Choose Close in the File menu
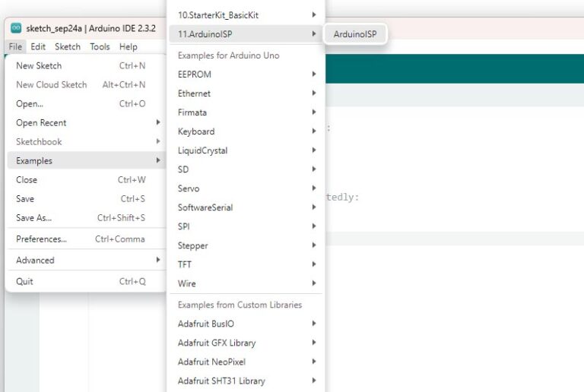Image resolution: width=584 pixels, height=392 pixels. [x=86, y=179]
